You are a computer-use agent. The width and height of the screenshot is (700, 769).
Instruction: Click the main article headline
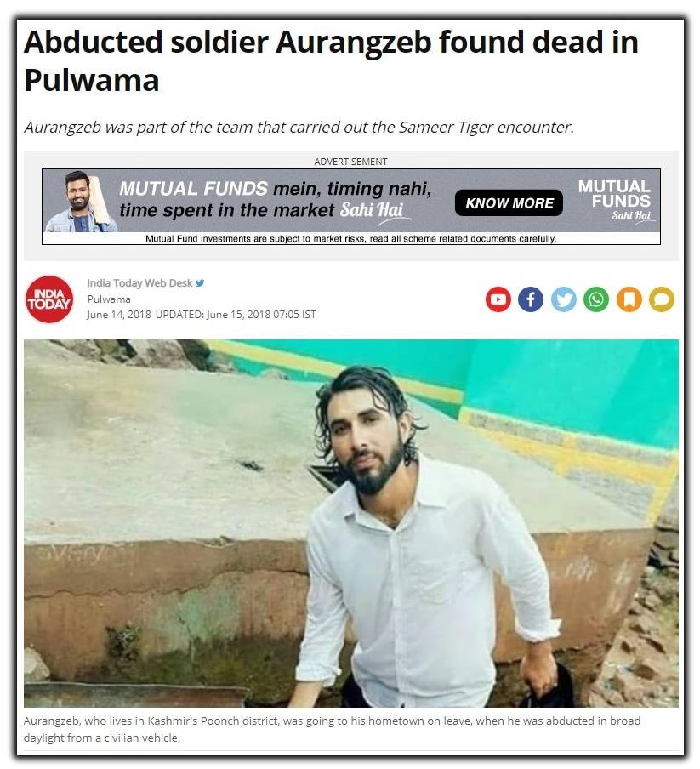332,60
